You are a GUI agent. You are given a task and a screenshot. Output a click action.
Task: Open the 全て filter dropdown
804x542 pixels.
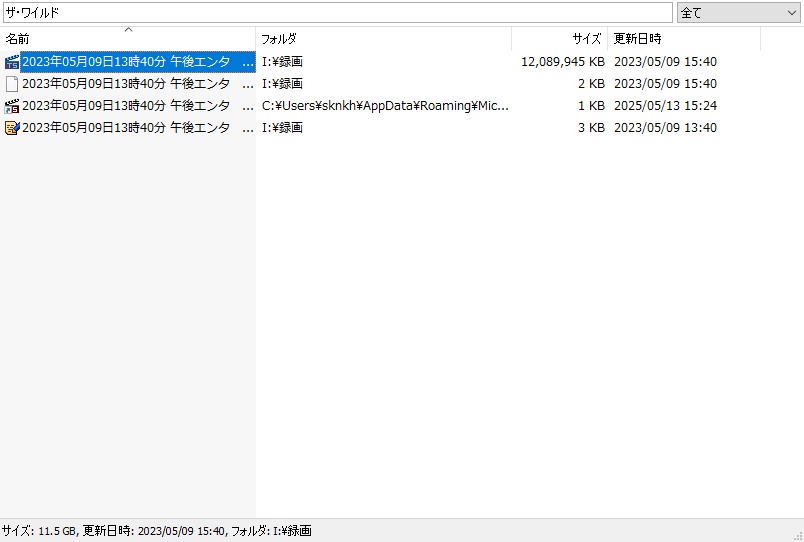pyautogui.click(x=738, y=13)
